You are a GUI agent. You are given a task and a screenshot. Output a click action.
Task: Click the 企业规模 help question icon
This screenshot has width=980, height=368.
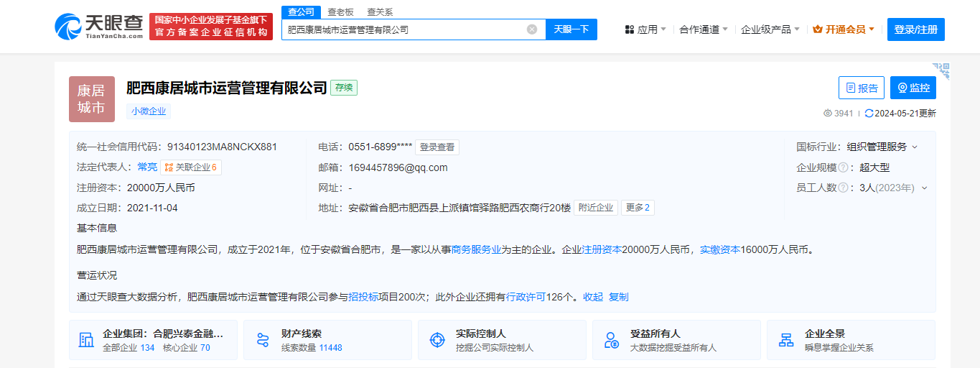843,167
